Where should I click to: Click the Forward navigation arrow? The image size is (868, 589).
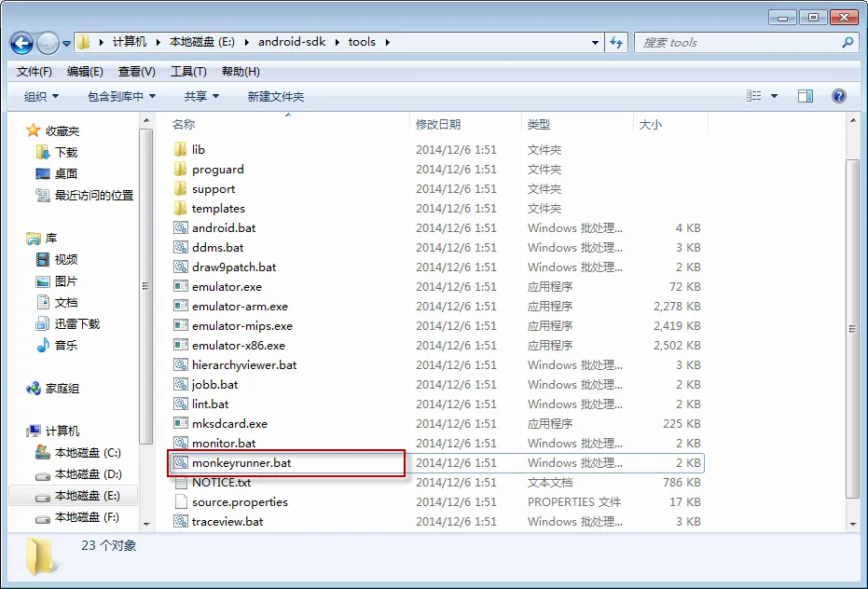point(48,43)
